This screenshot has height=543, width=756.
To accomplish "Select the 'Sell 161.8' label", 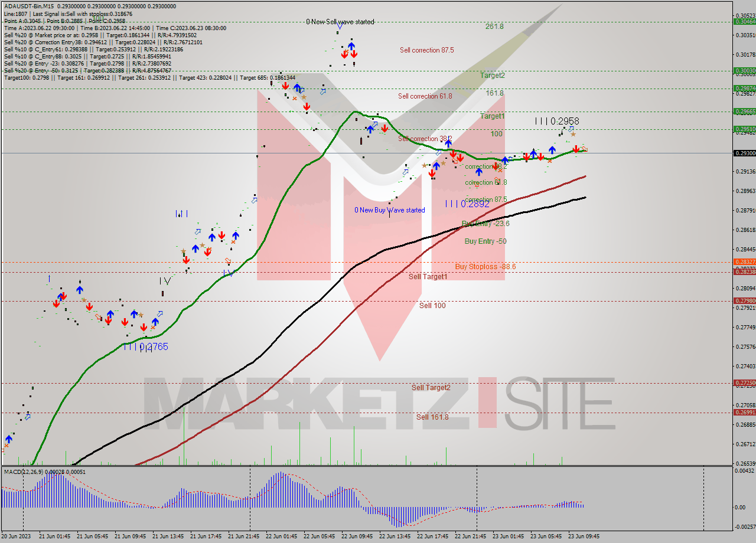I will (432, 417).
